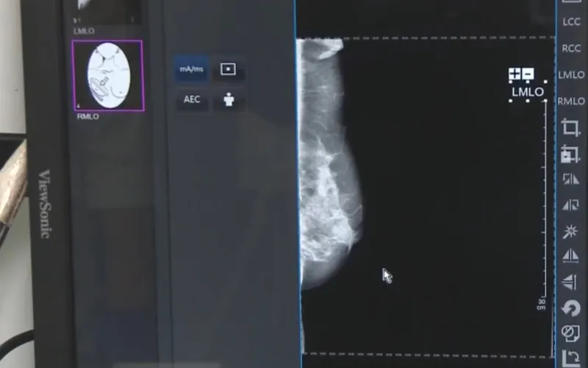Open the RMLO positioning thumbnail
Image resolution: width=588 pixels, height=368 pixels.
click(x=108, y=76)
